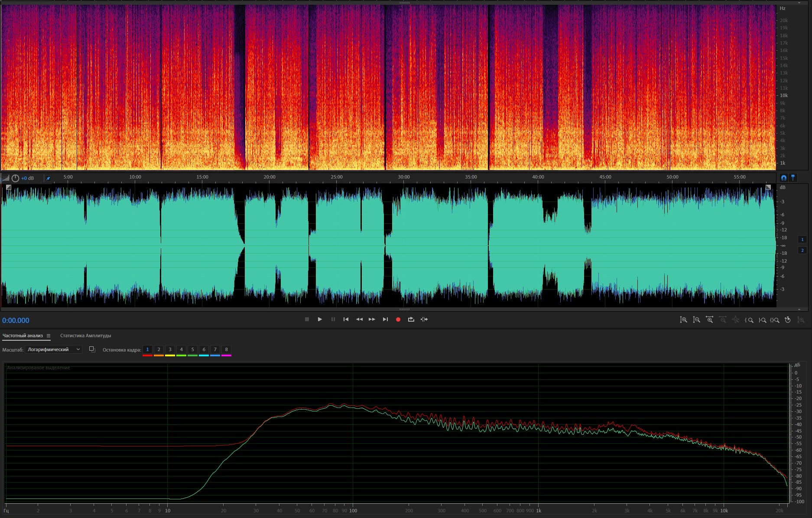Screen dimensions: 812x518
Task: Click the red Record button
Action: (398, 319)
